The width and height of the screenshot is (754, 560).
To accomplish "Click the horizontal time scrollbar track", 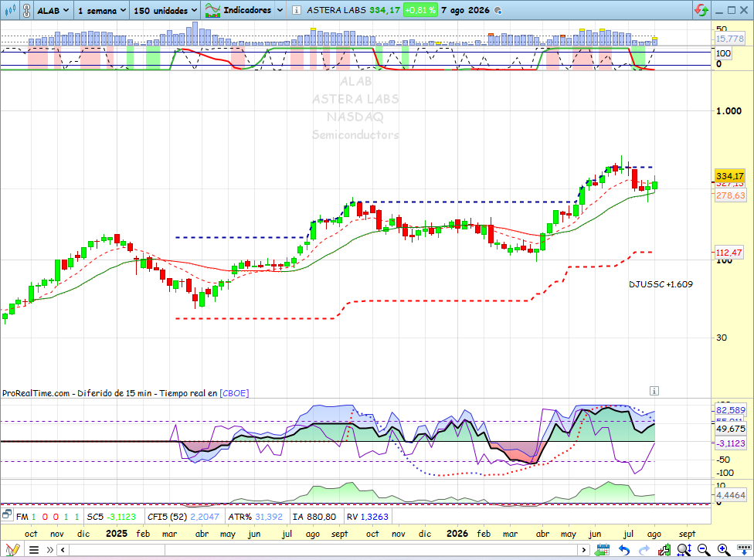I will (323, 549).
